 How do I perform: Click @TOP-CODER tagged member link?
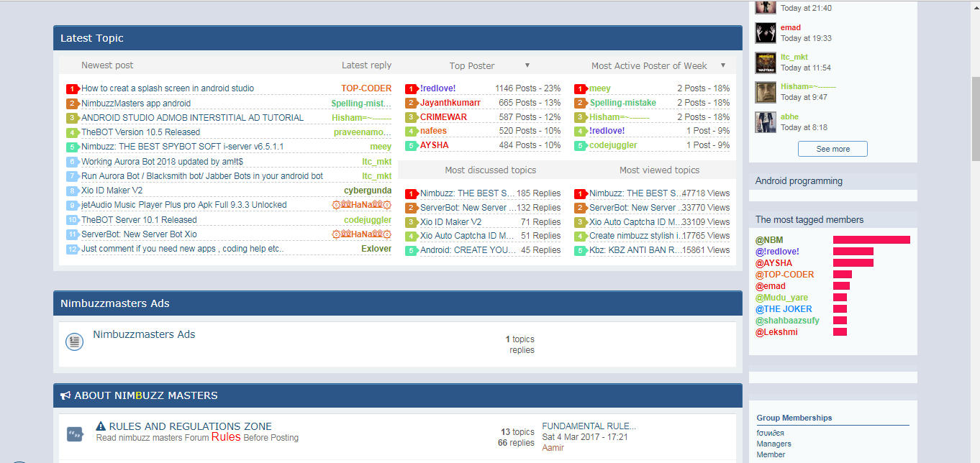[x=785, y=275]
